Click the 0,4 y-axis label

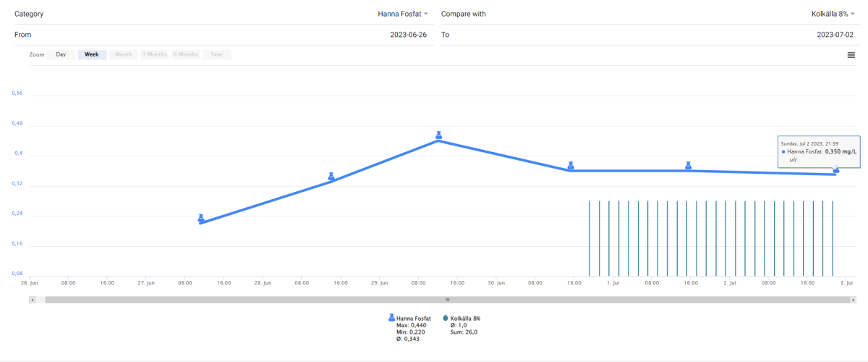19,153
